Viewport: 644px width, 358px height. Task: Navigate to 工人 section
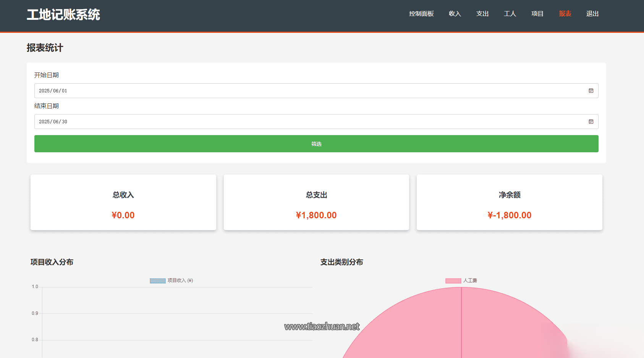coord(510,14)
